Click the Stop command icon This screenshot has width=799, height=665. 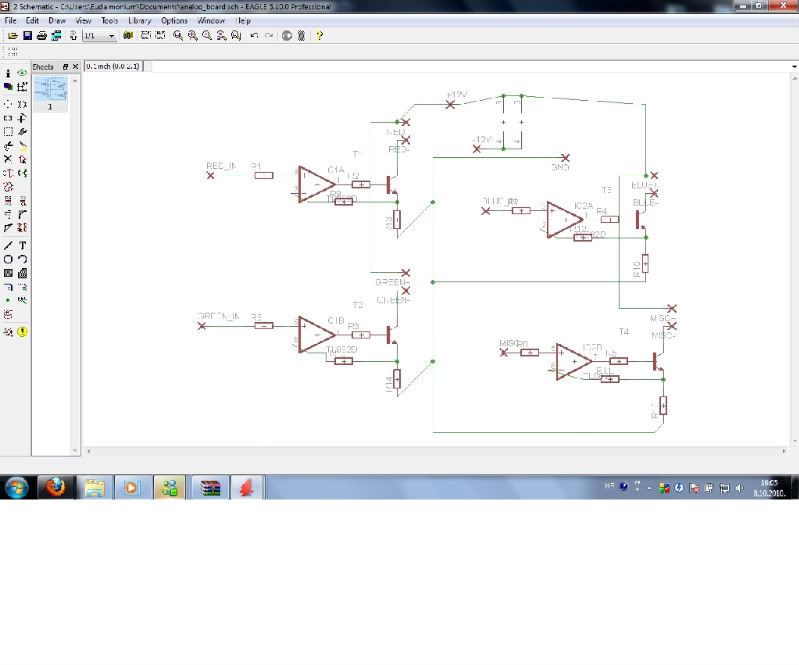pyautogui.click(x=287, y=36)
